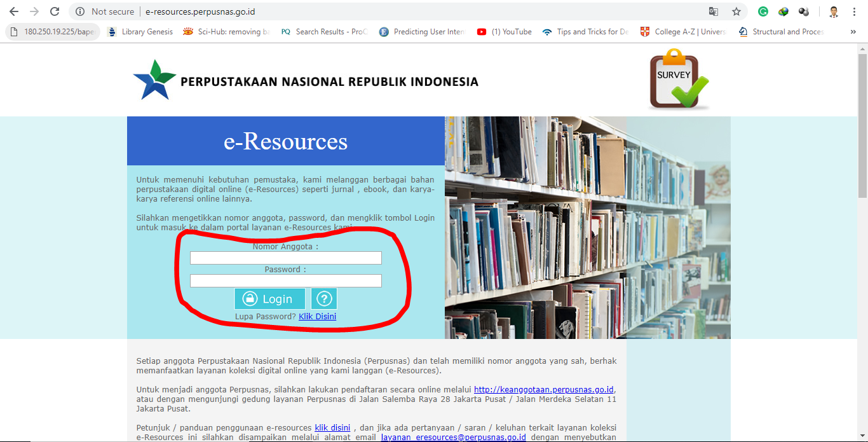Click the address bar URL
The image size is (868, 442).
[200, 11]
